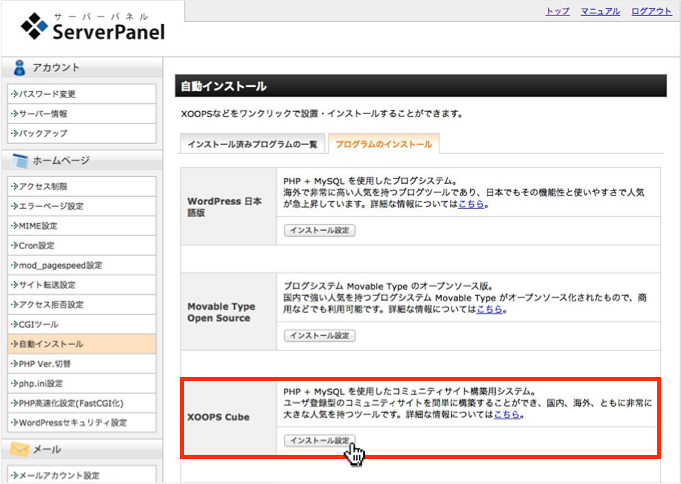
Task: Click インストール設定 button for XOOPS Cube
Action: click(320, 441)
